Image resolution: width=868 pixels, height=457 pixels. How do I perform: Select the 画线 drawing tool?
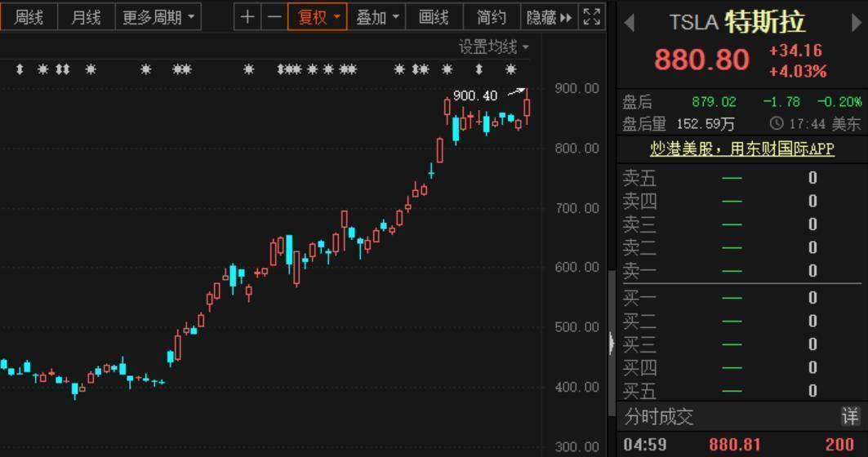[434, 17]
